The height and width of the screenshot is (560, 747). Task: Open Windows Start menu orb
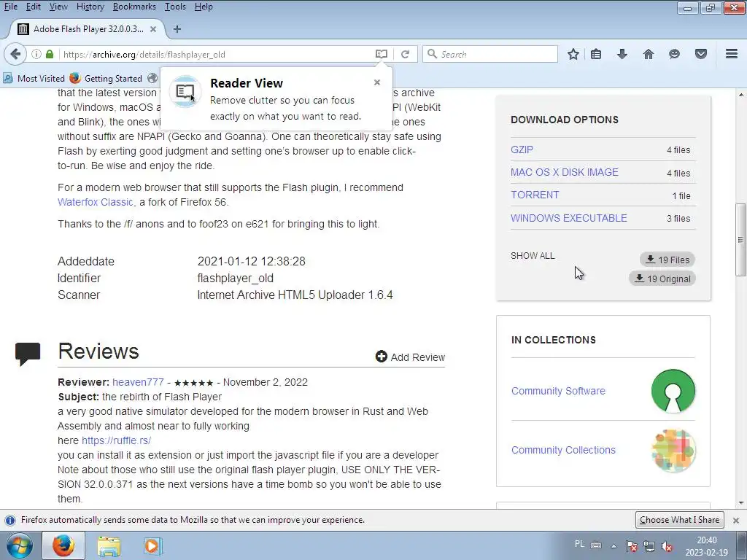(x=19, y=545)
